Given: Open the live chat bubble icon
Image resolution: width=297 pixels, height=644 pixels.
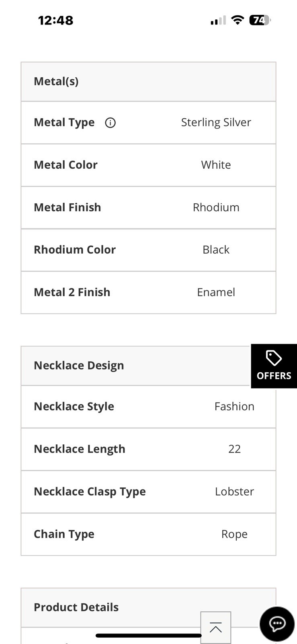Looking at the screenshot, I should click(x=277, y=624).
